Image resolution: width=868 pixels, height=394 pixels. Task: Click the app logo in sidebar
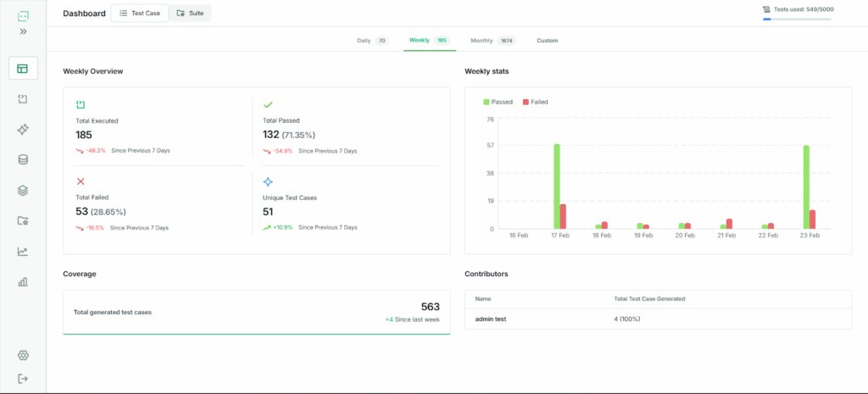tap(23, 16)
